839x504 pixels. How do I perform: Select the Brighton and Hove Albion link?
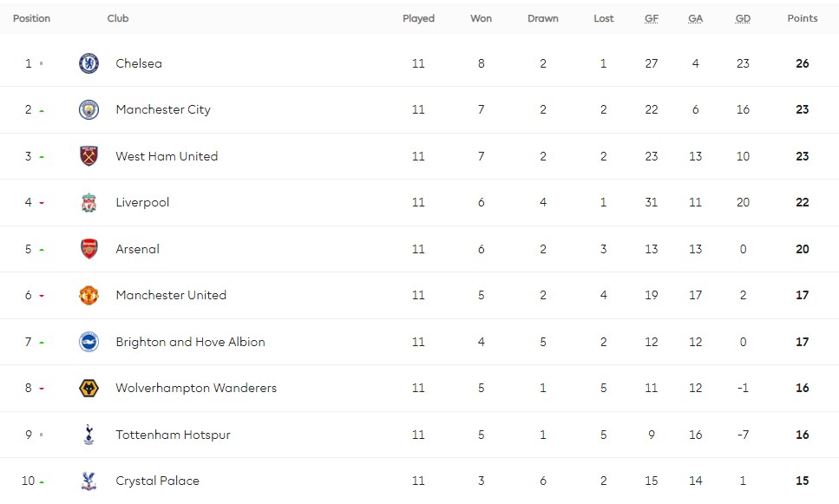pos(190,342)
